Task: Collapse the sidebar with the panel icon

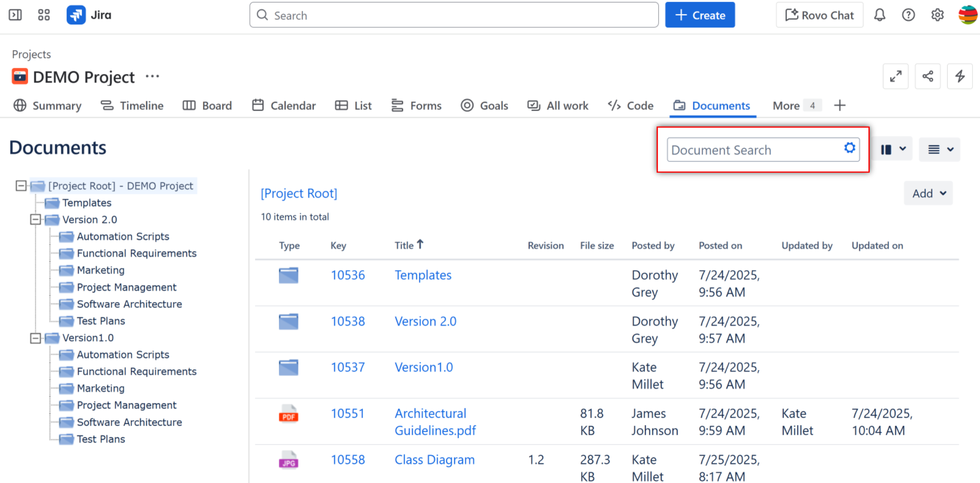Action: pos(15,15)
